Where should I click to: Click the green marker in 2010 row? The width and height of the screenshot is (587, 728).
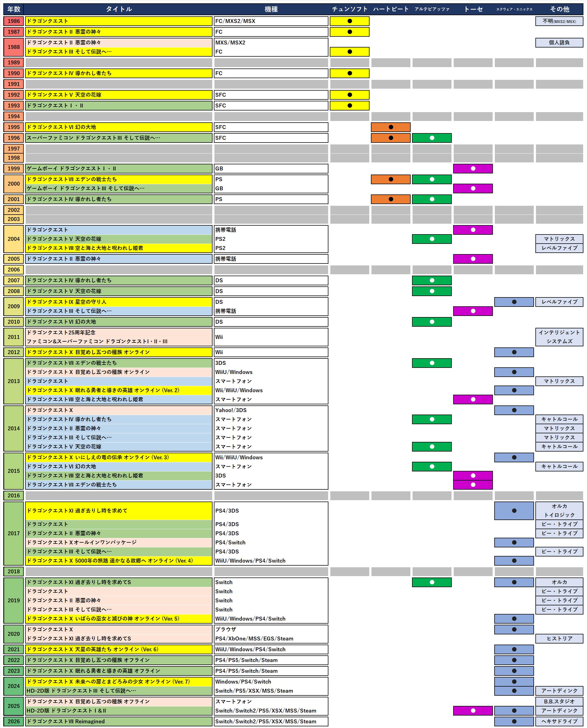coord(431,322)
